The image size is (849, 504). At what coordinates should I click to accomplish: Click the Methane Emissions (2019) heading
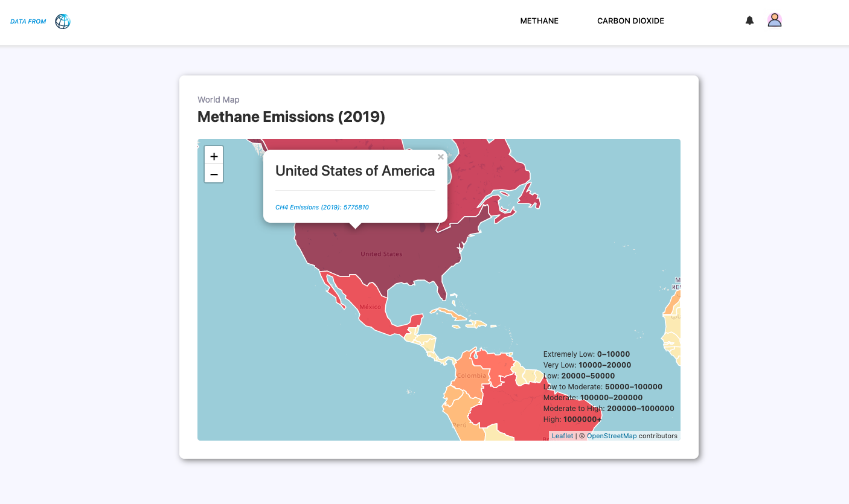coord(291,116)
